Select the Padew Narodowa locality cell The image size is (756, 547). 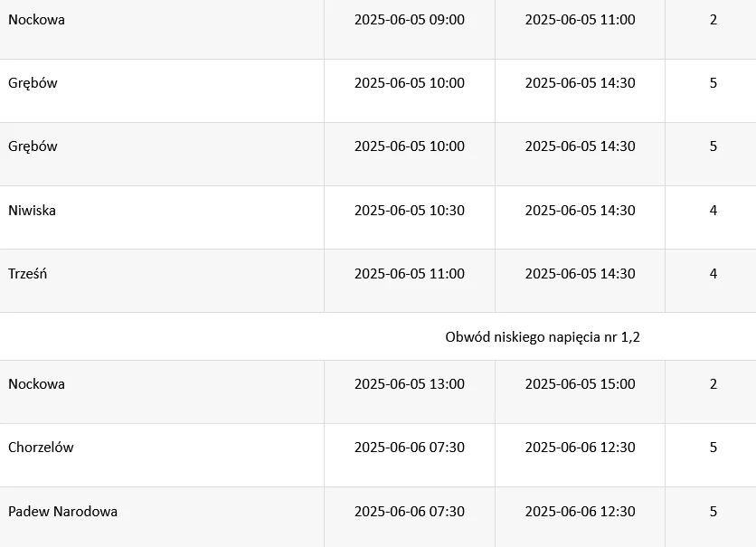[62, 512]
